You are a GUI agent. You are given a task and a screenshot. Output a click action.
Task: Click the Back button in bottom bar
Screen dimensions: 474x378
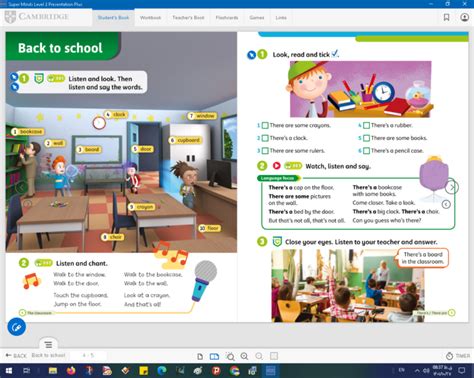(x=16, y=356)
